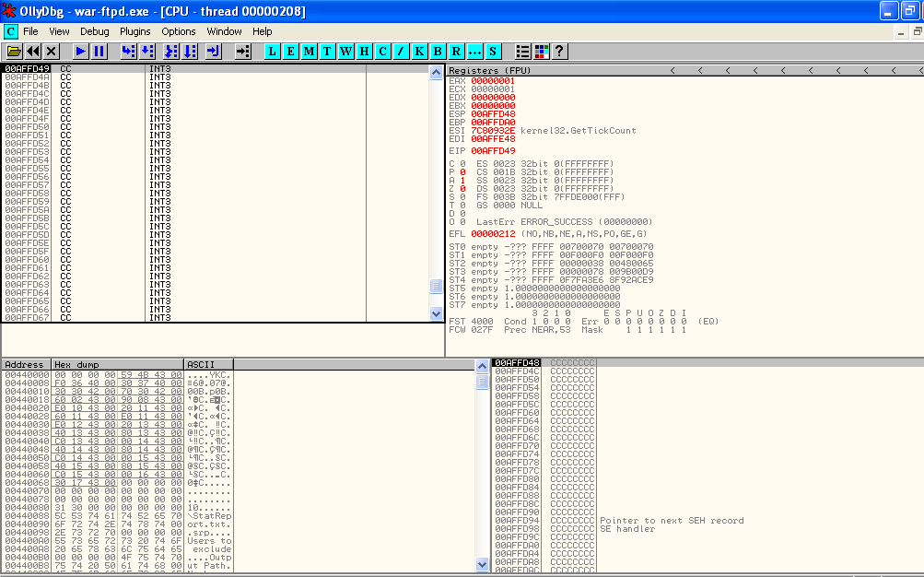The height and width of the screenshot is (577, 924).
Task: Open the Help menu
Action: pyautogui.click(x=263, y=31)
